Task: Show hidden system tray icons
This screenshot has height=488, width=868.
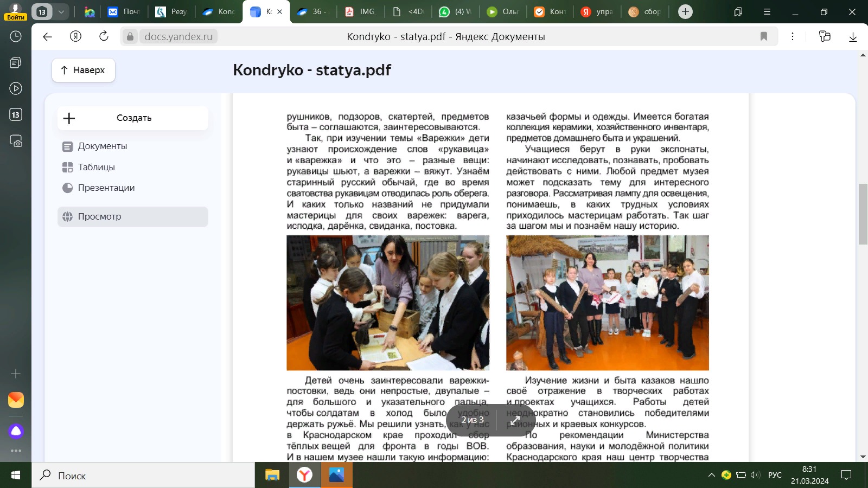Action: coord(712,475)
